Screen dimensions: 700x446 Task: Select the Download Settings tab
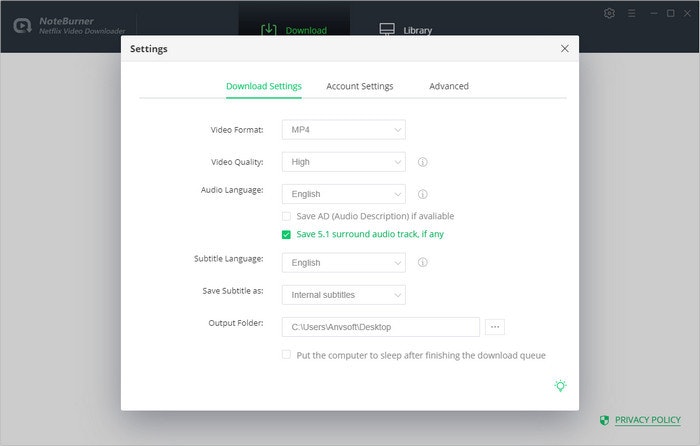coord(264,86)
